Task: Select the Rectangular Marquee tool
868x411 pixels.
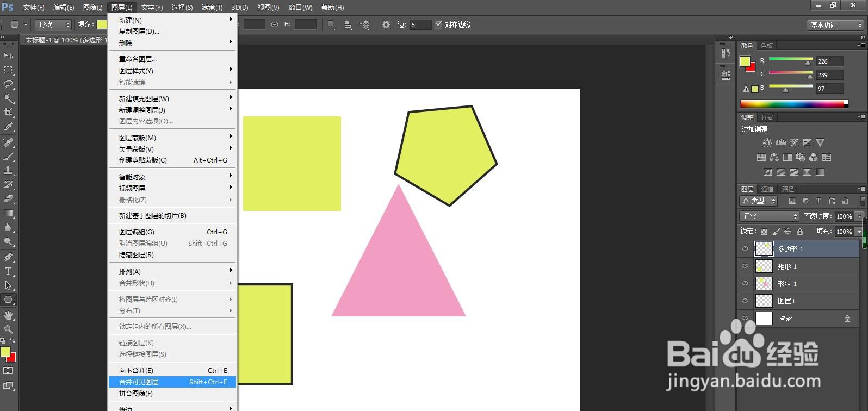Action: [x=8, y=70]
